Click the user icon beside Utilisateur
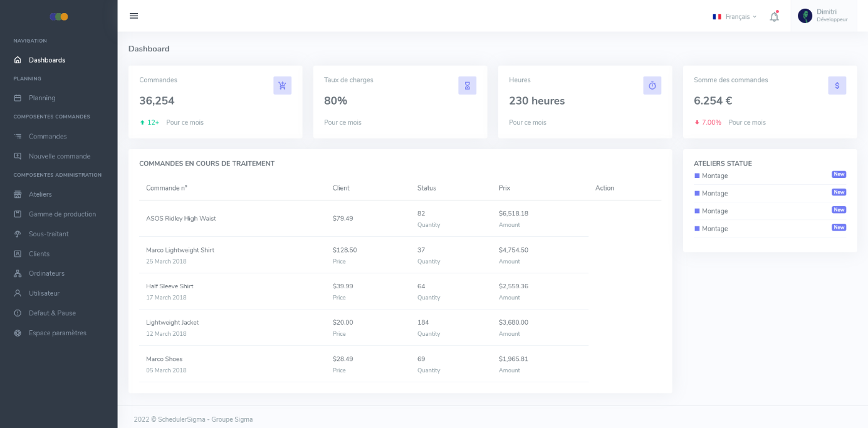 (18, 293)
